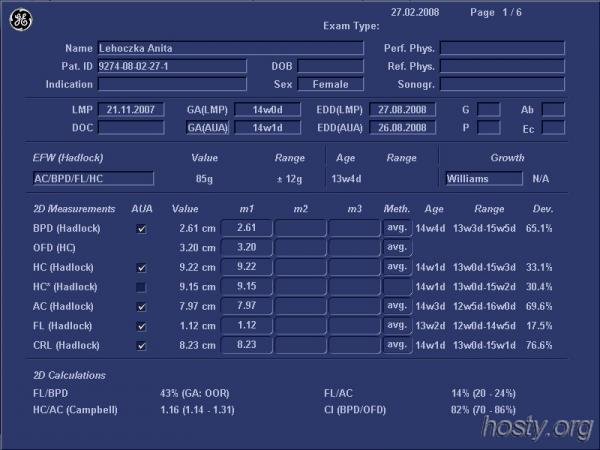This screenshot has height=450, width=600.
Task: Select CRL m1 value 8.23
Action: 247,345
